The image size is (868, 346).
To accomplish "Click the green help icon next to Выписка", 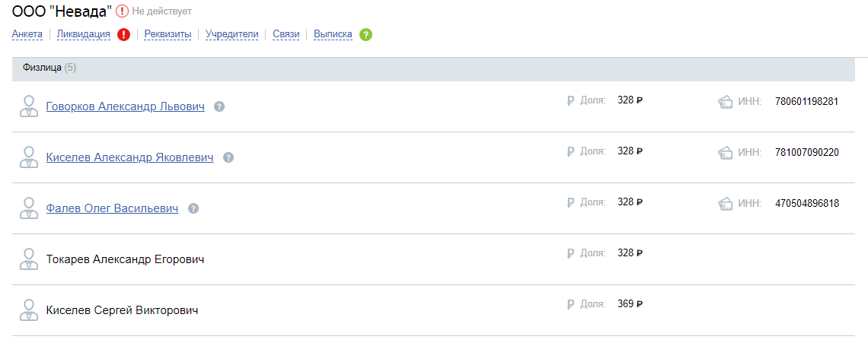I will [365, 35].
